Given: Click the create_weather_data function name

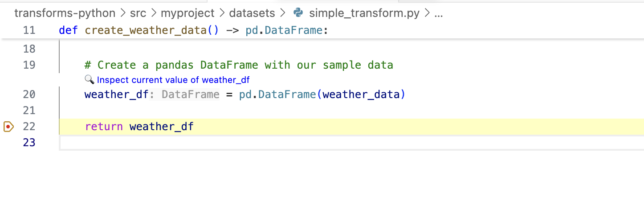Looking at the screenshot, I should pyautogui.click(x=146, y=30).
